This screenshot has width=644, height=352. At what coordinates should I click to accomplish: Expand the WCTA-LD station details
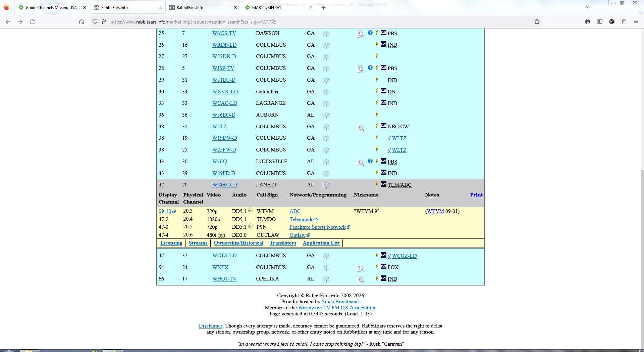click(224, 256)
